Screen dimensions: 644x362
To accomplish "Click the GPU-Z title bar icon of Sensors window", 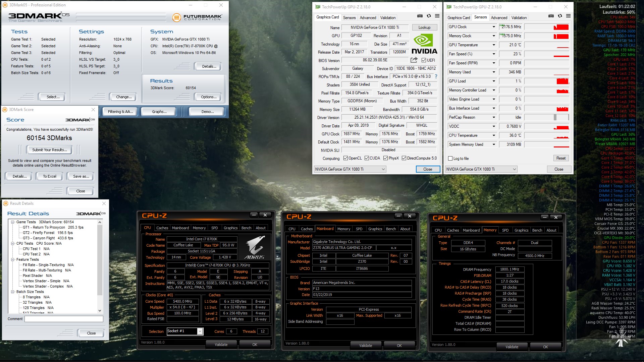I will point(449,7).
